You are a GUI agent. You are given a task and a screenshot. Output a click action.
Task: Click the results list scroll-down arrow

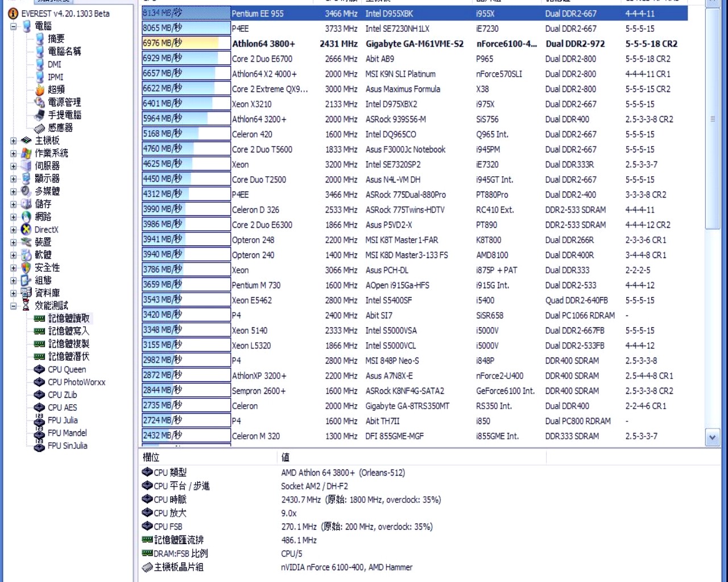click(x=712, y=438)
